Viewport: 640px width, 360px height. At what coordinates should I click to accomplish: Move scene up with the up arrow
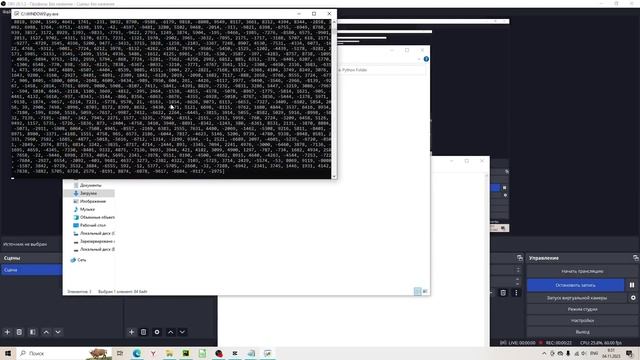coord(46,332)
